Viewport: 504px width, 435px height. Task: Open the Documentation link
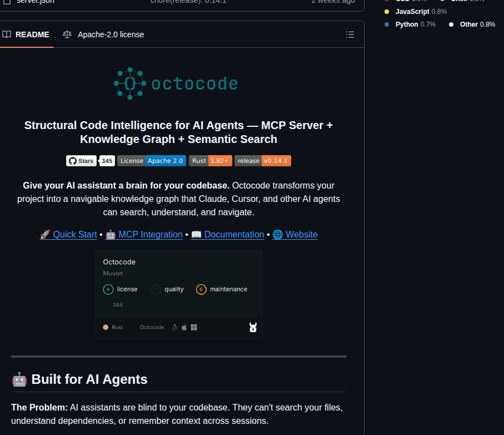coord(228,235)
